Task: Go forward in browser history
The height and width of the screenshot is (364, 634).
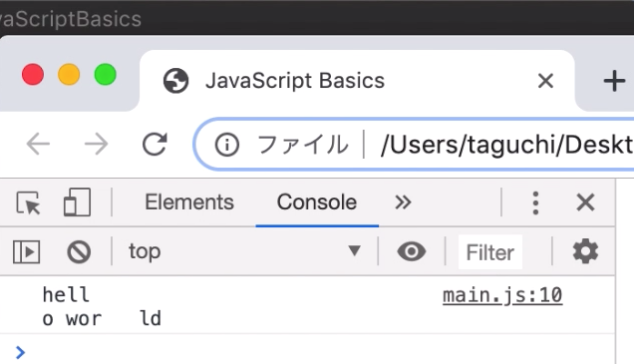Action: pos(96,144)
